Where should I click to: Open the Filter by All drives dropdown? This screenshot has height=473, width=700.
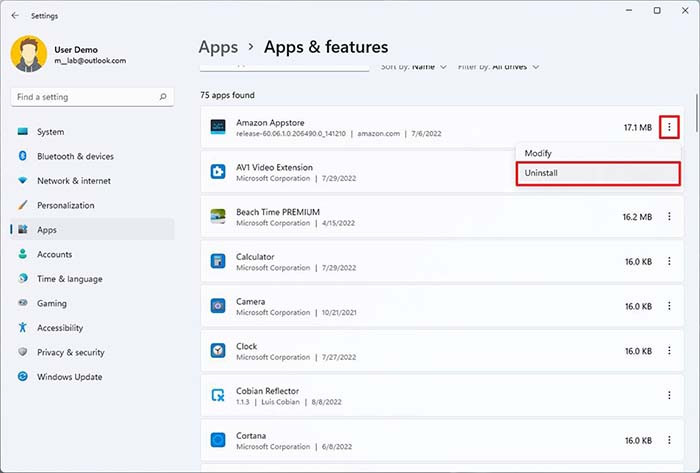click(x=499, y=67)
